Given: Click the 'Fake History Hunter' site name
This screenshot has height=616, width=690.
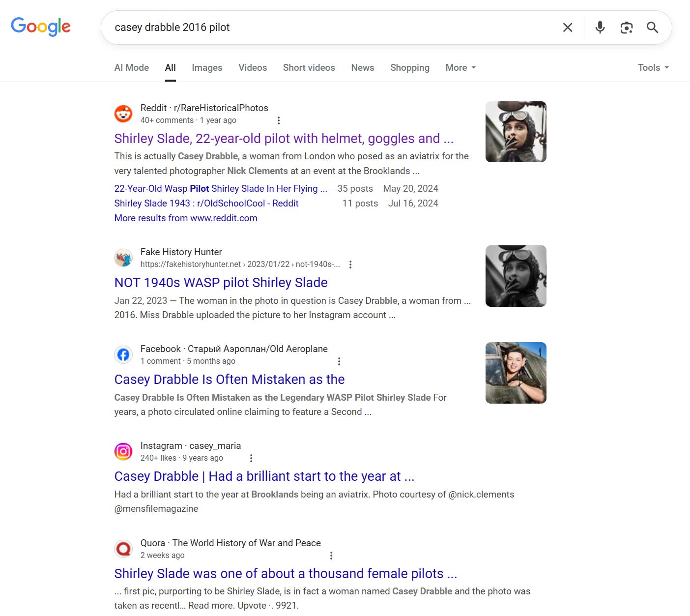Looking at the screenshot, I should 181,252.
